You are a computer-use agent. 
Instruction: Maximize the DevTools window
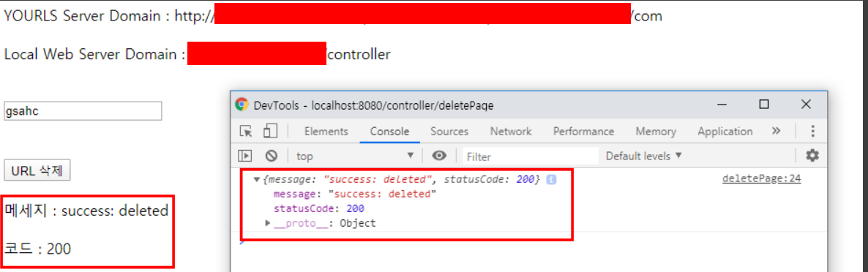coord(764,105)
